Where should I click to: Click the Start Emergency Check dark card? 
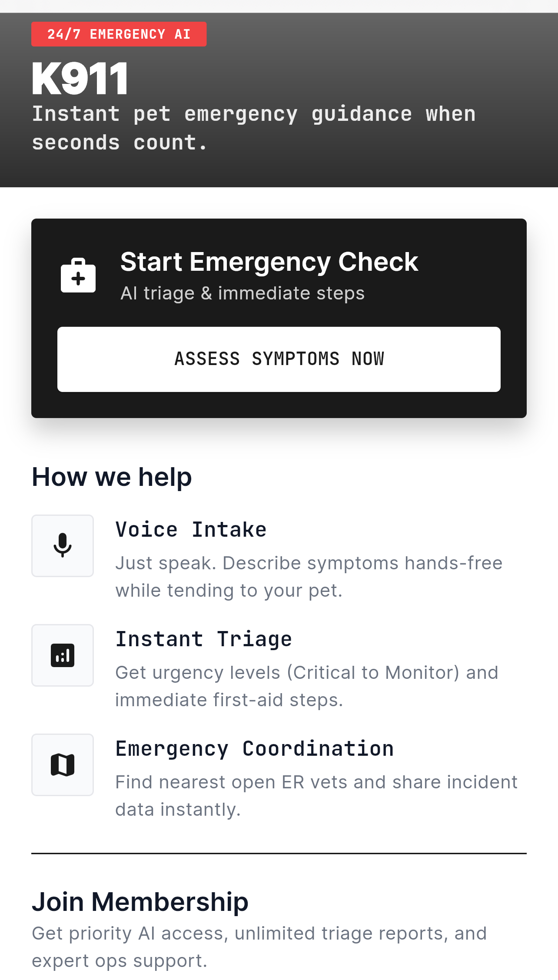click(279, 318)
